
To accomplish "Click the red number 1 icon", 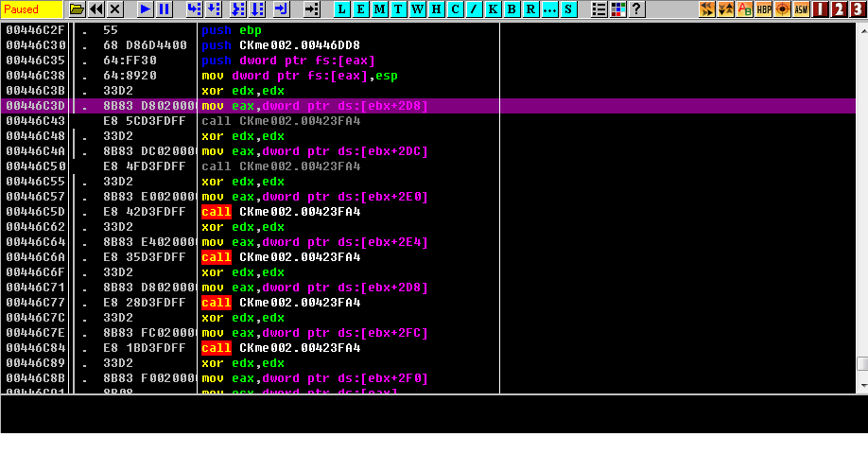I will tap(820, 9).
